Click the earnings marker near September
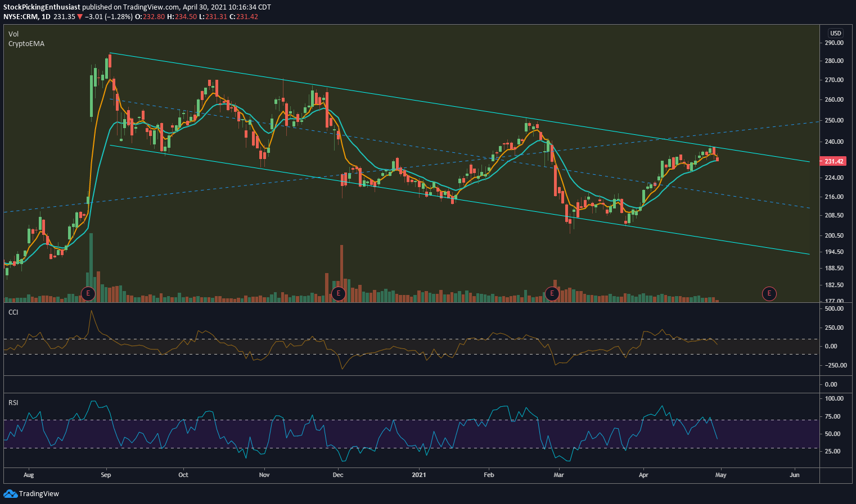The image size is (856, 504). 88,293
